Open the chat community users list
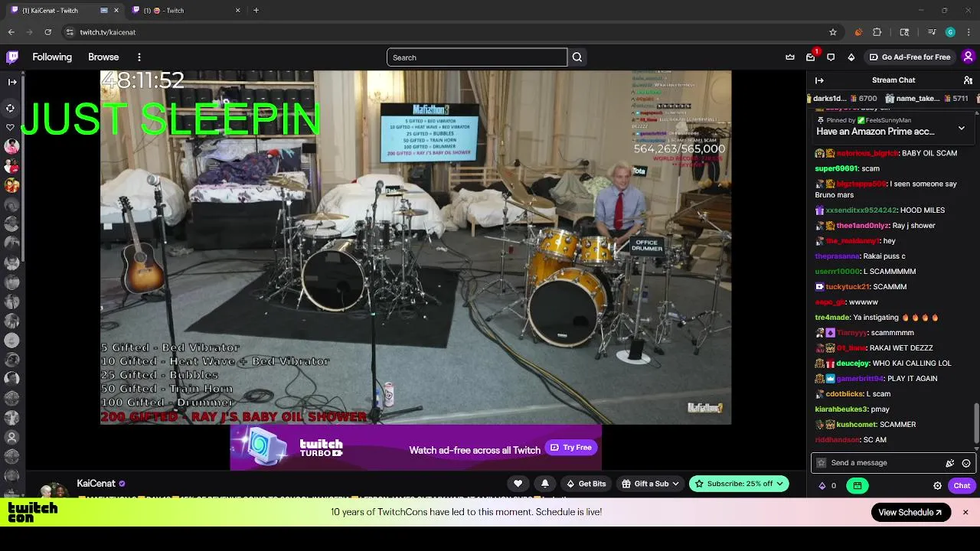980x551 pixels. click(968, 80)
